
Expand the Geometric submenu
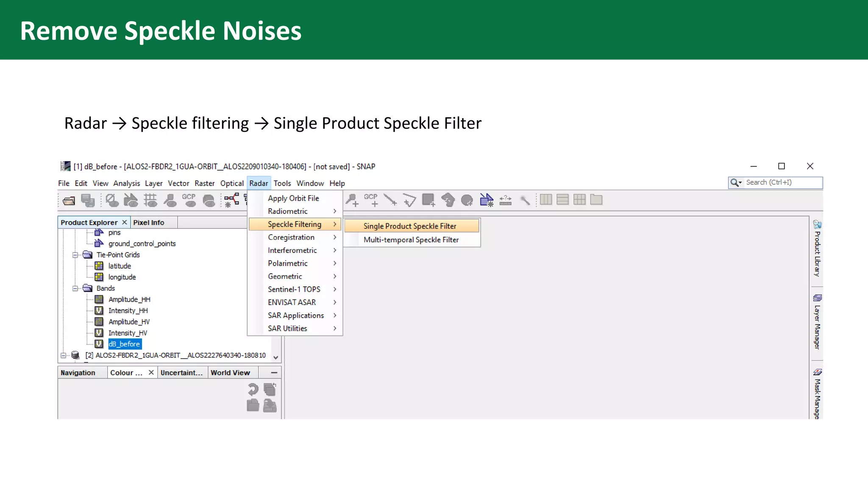295,277
